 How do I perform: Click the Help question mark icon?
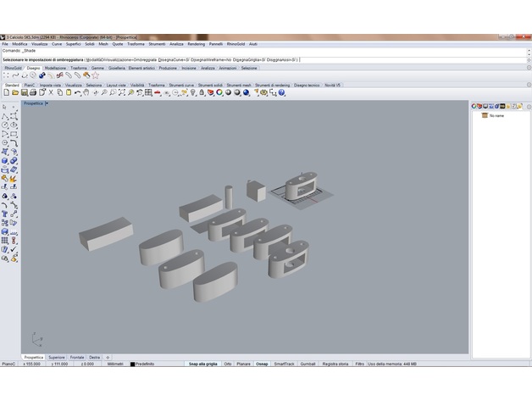[282, 93]
